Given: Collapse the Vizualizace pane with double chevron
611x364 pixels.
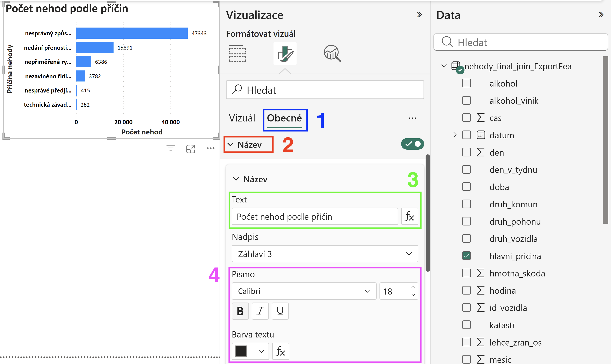Looking at the screenshot, I should 419,15.
